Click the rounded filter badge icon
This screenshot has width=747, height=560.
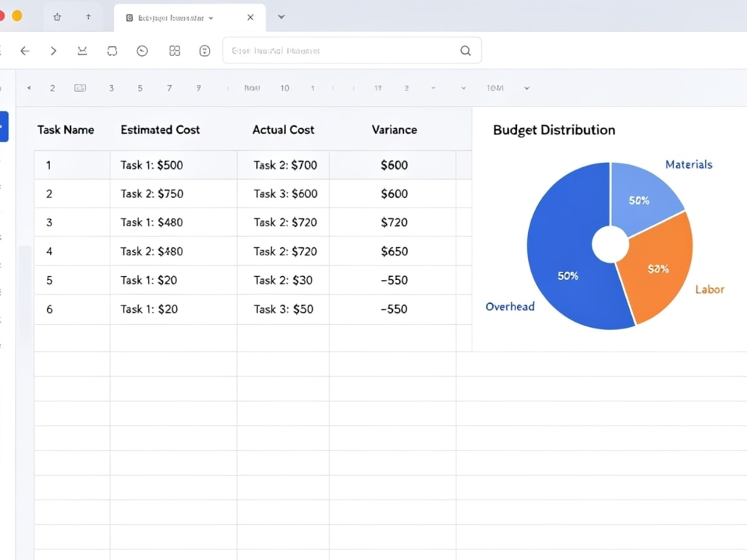(x=205, y=51)
